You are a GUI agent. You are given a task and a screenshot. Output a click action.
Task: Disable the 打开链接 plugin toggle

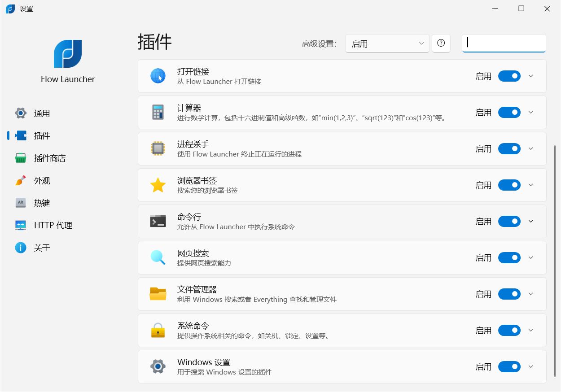tap(509, 76)
